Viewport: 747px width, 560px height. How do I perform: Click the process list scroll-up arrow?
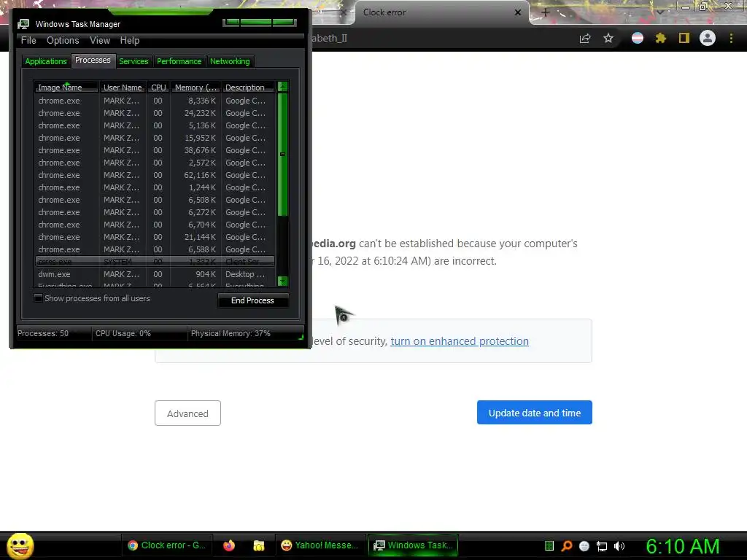coord(282,87)
